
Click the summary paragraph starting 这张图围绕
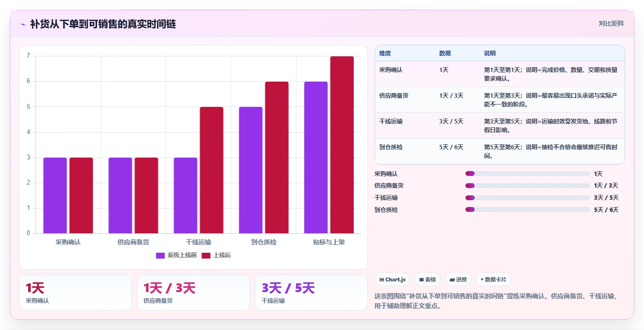click(x=495, y=301)
